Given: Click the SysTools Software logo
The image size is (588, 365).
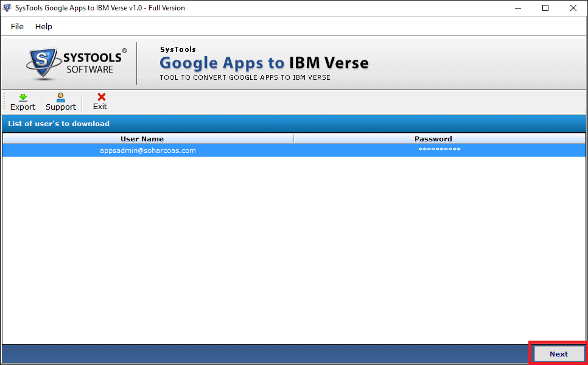Looking at the screenshot, I should (x=77, y=63).
